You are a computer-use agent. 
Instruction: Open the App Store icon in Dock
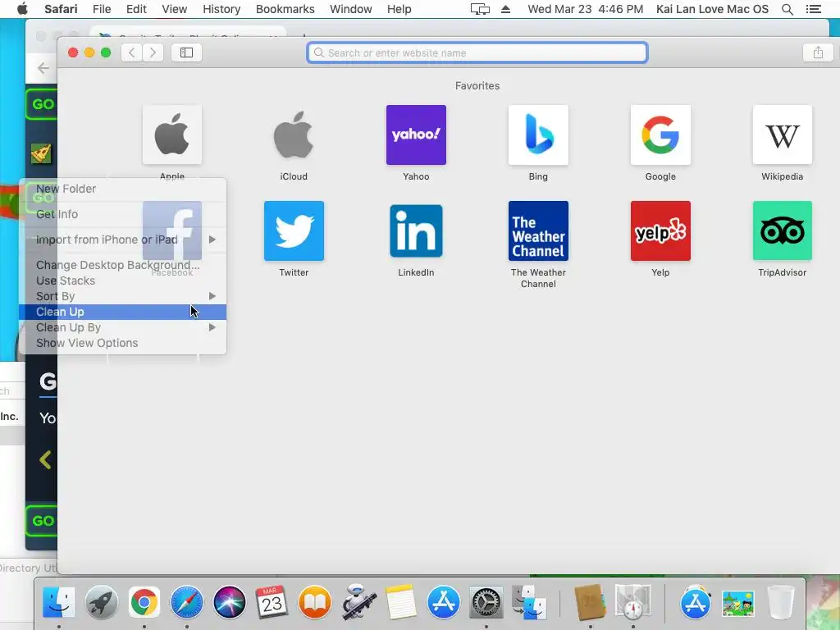443,602
